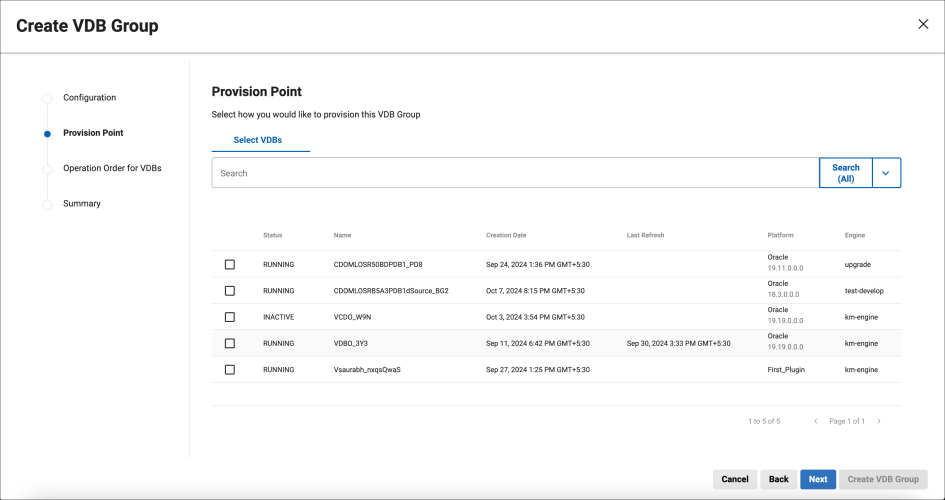Screen dimensions: 945x500
Task: Click the Next button
Action: pyautogui.click(x=818, y=479)
